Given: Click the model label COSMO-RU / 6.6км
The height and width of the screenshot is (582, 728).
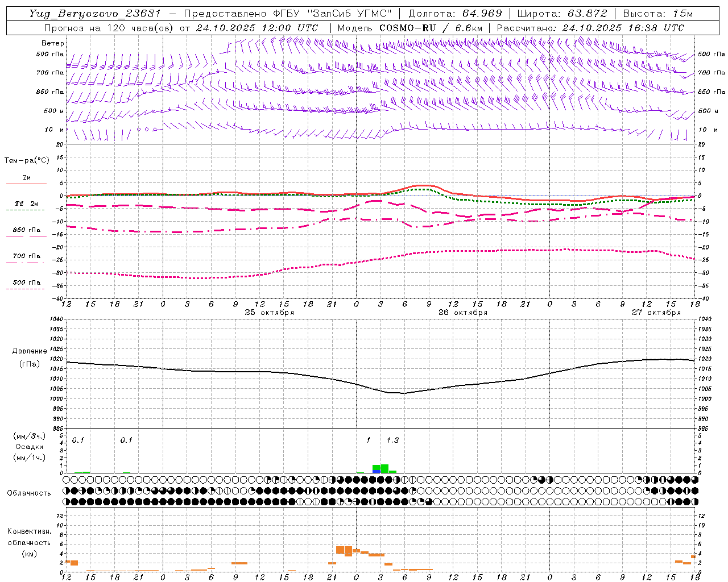Looking at the screenshot, I should click(x=431, y=28).
